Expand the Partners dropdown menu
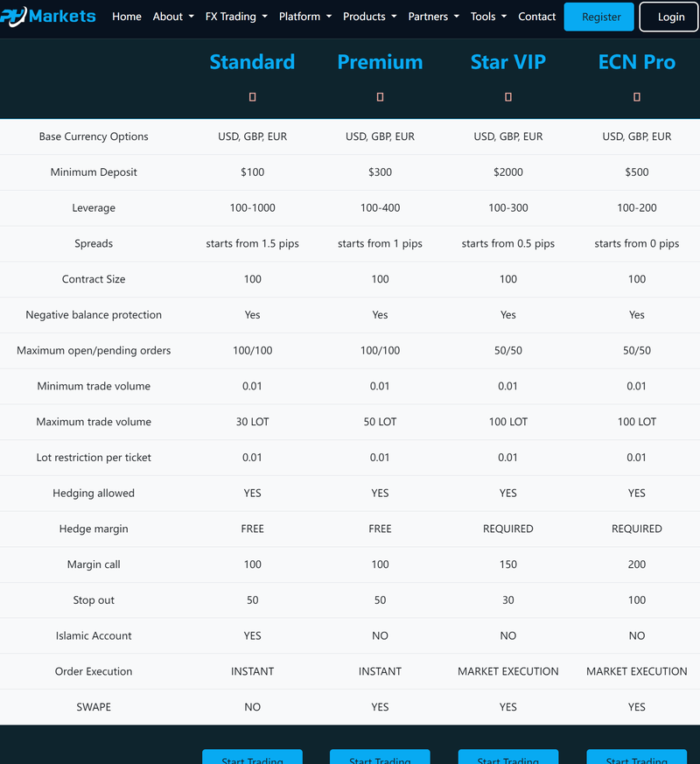This screenshot has height=764, width=700. (433, 17)
